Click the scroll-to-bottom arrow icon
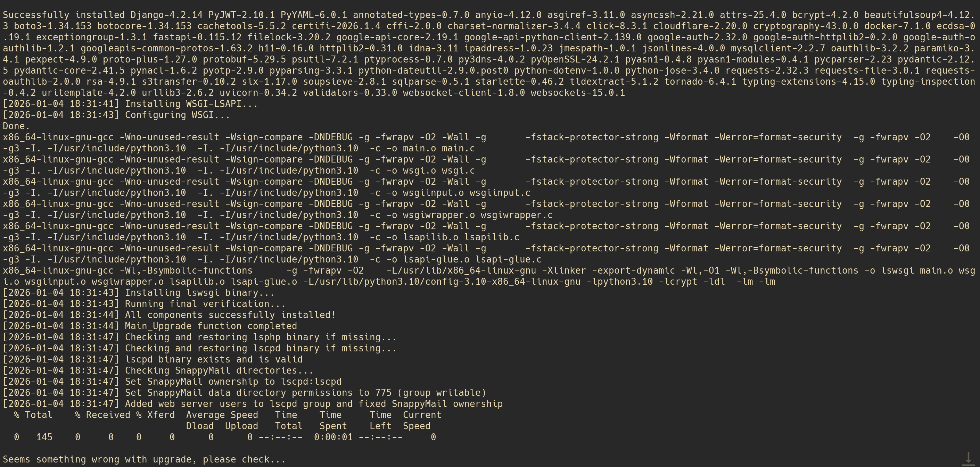Image resolution: width=980 pixels, height=467 pixels. pyautogui.click(x=968, y=458)
